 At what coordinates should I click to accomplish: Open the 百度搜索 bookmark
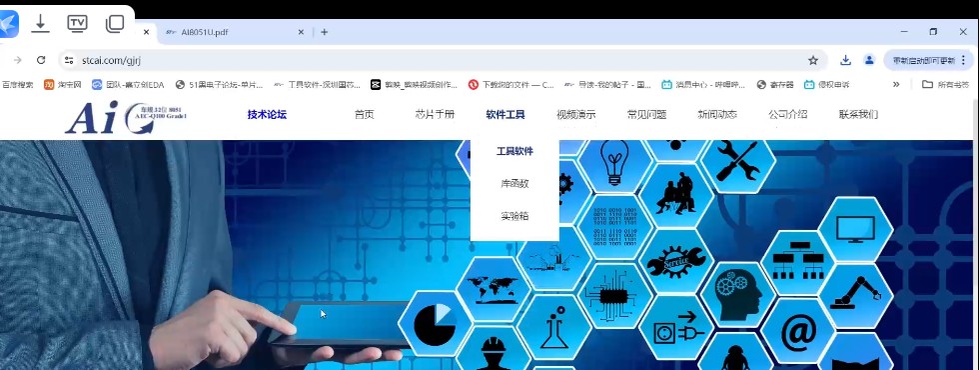point(18,85)
